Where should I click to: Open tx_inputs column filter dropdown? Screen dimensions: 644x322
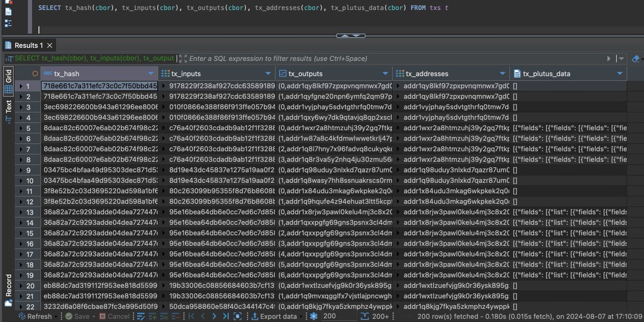coord(268,74)
